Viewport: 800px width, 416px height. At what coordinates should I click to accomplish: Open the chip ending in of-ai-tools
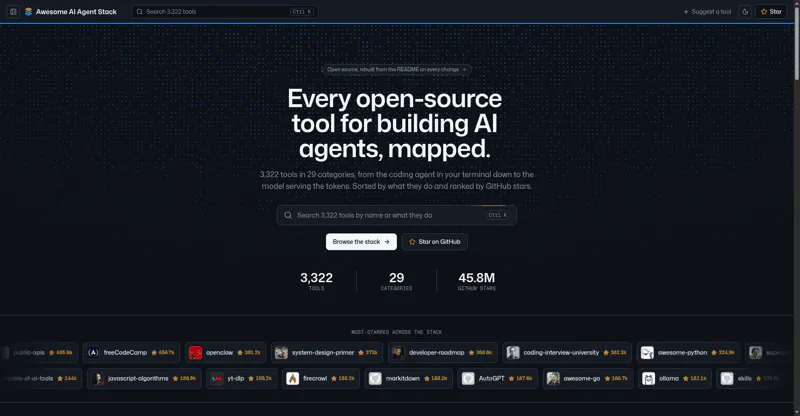[x=41, y=379]
